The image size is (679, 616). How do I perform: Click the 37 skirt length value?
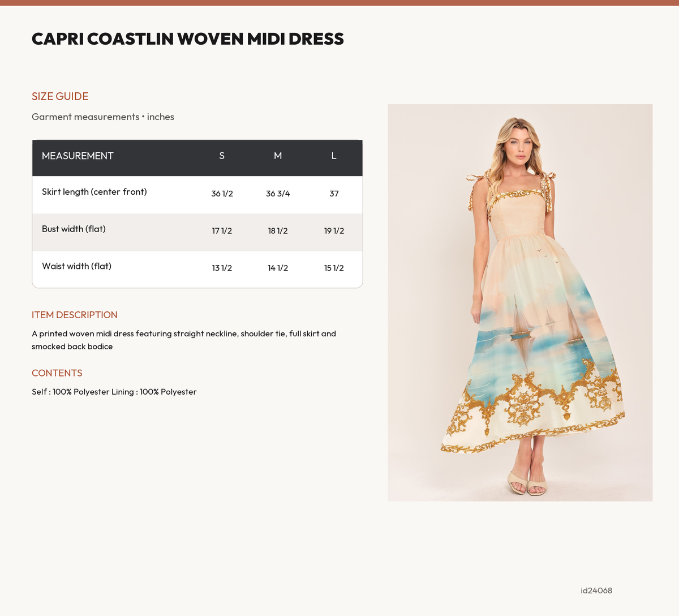(334, 194)
